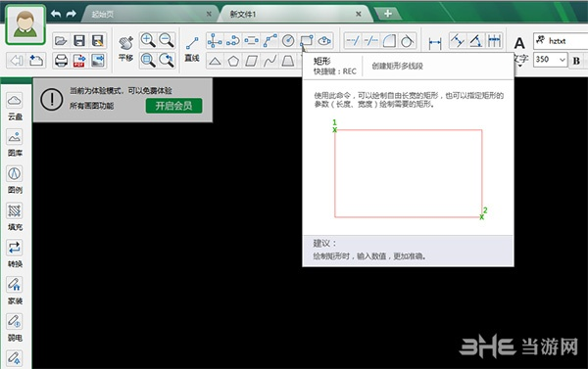
Task: Save the drawing as a new file
Action: pos(97,40)
